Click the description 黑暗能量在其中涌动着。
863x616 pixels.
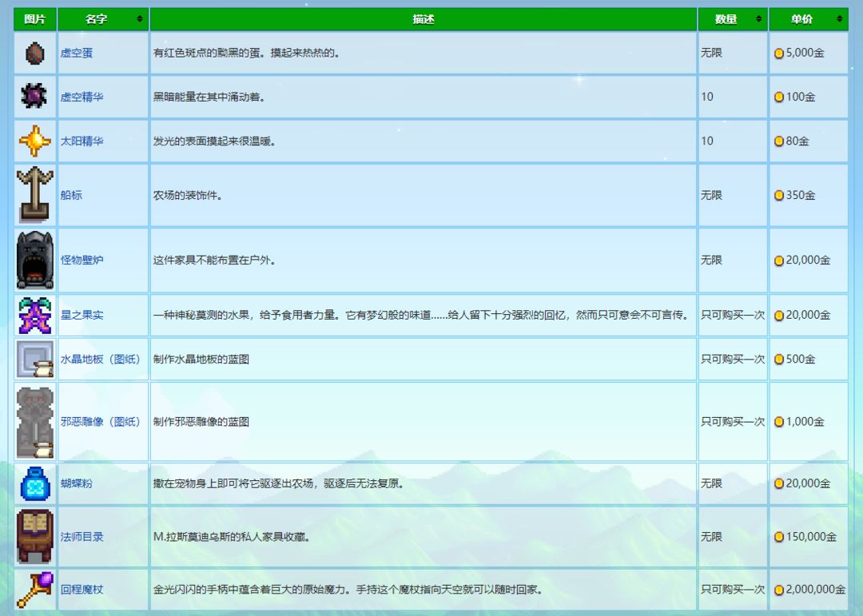tap(209, 97)
